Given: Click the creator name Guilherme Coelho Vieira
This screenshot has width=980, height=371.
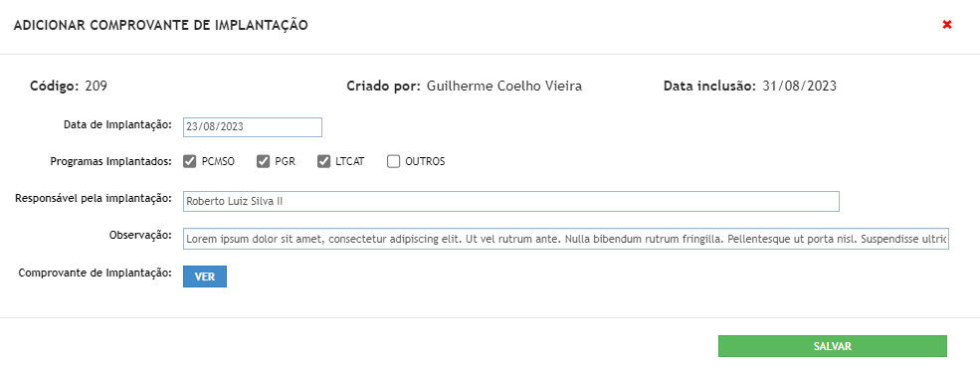Looking at the screenshot, I should [x=504, y=87].
